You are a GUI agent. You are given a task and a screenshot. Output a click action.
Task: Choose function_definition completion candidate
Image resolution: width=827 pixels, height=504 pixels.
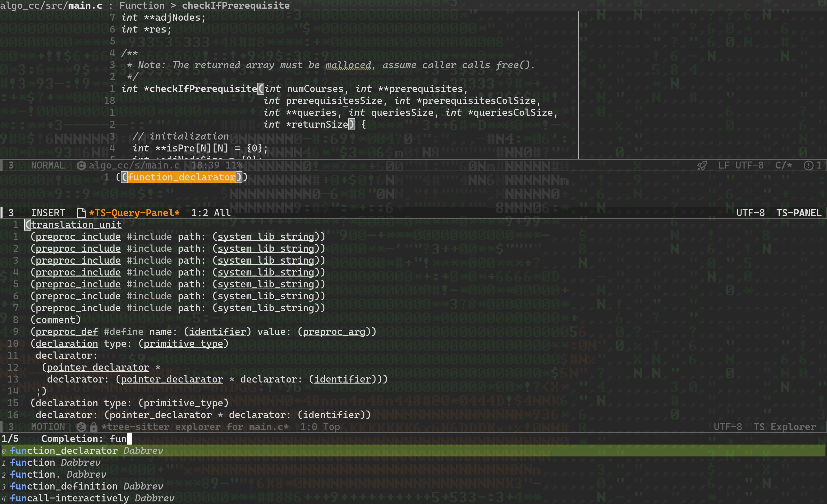tap(64, 486)
